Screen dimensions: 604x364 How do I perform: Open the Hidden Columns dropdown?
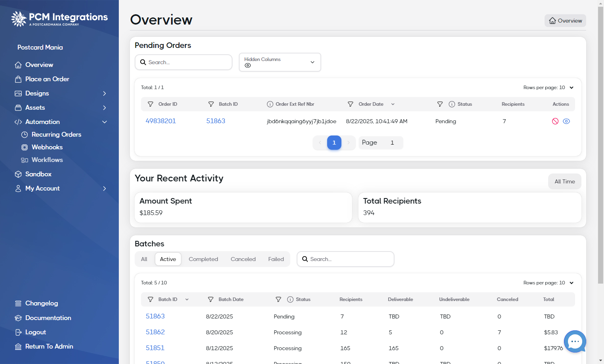(280, 62)
